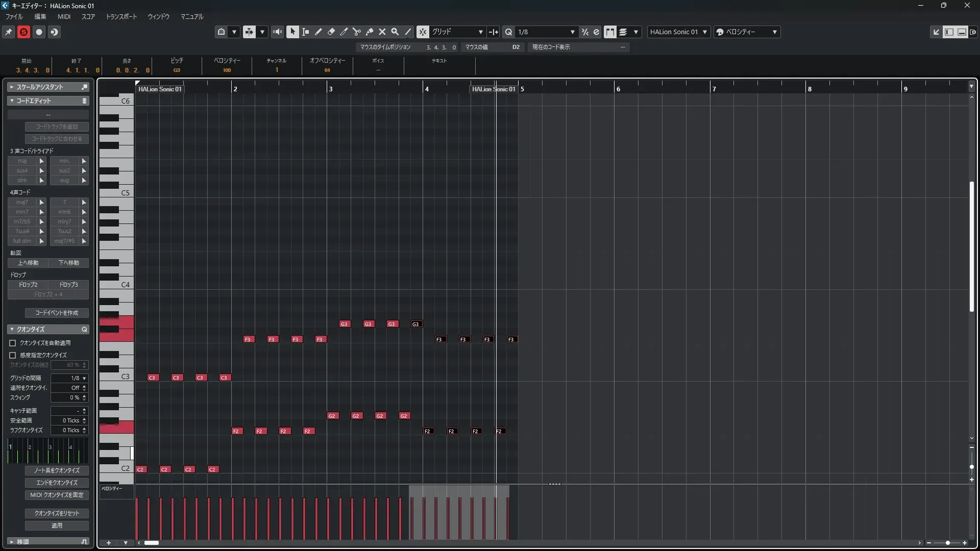Enable クオンタイズを自動適用 checkbox

tap(13, 343)
